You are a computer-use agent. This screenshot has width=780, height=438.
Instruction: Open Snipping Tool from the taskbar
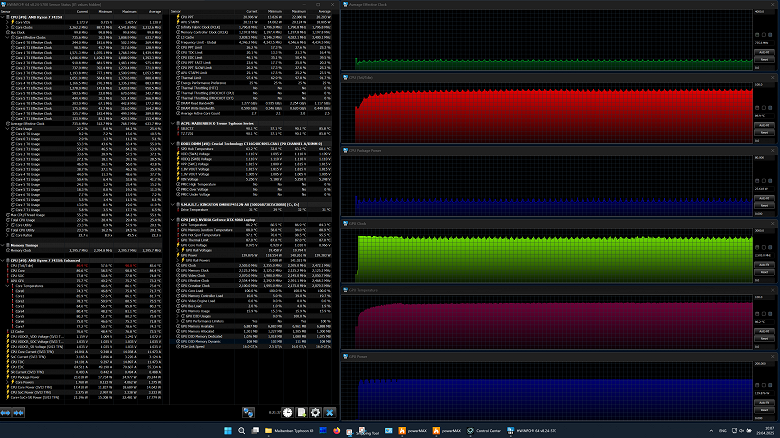point(362,431)
